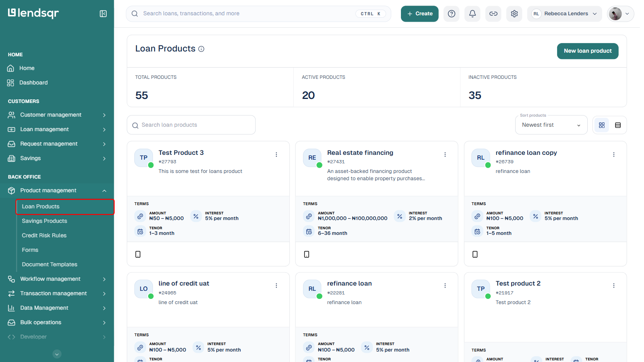Click the mobile device icon on refinance loan copy
The height and width of the screenshot is (362, 644).
click(x=475, y=254)
